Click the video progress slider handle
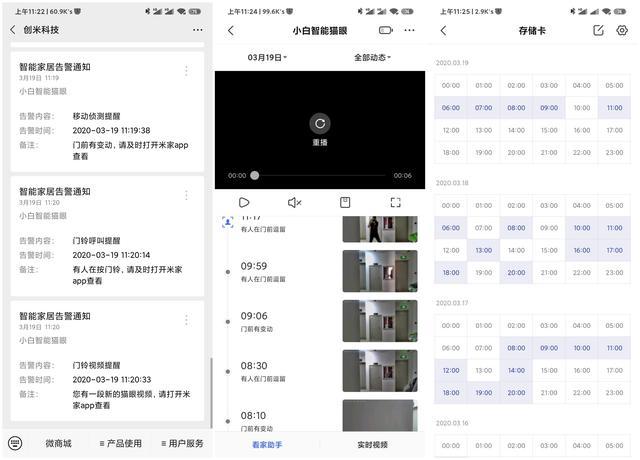The width and height of the screenshot is (640, 460). (255, 176)
